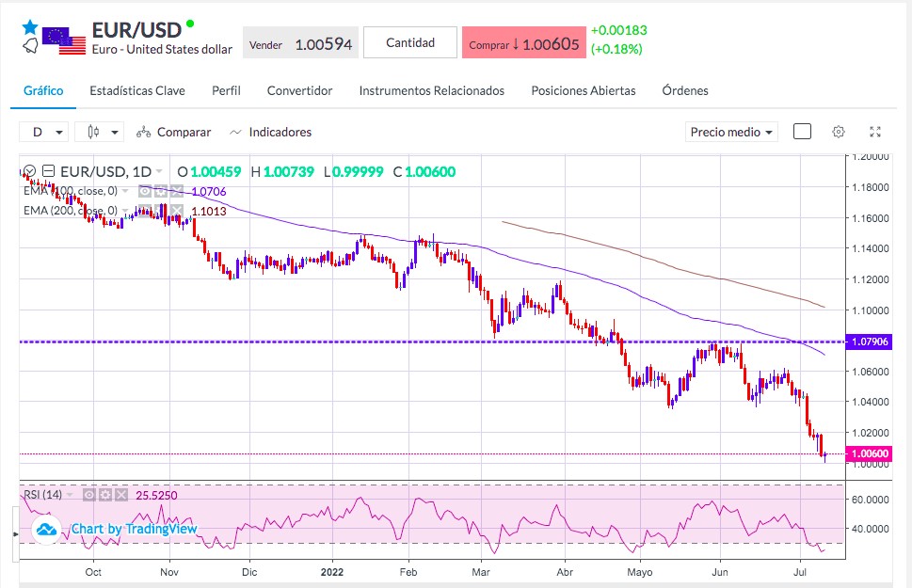Viewport: 912px width, 588px height.
Task: Remove the EMA 200 indicator
Action: pyautogui.click(x=177, y=211)
